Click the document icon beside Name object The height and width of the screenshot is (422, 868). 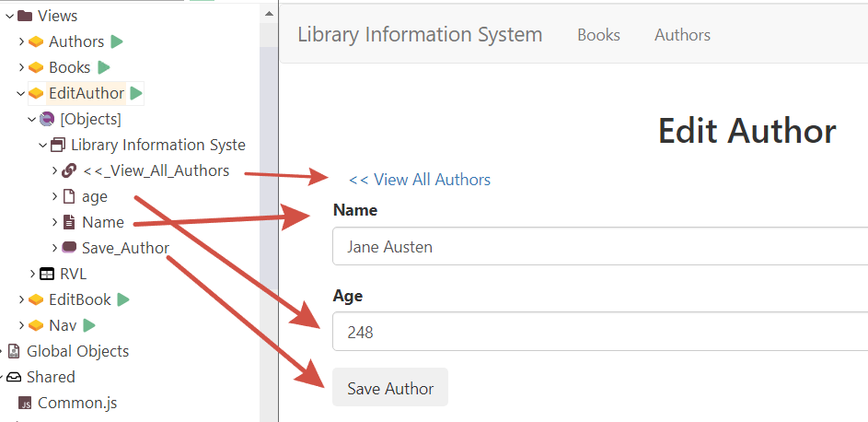tap(69, 223)
